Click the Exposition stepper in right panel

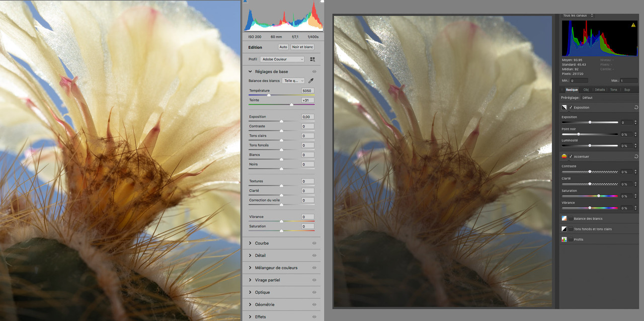(635, 122)
